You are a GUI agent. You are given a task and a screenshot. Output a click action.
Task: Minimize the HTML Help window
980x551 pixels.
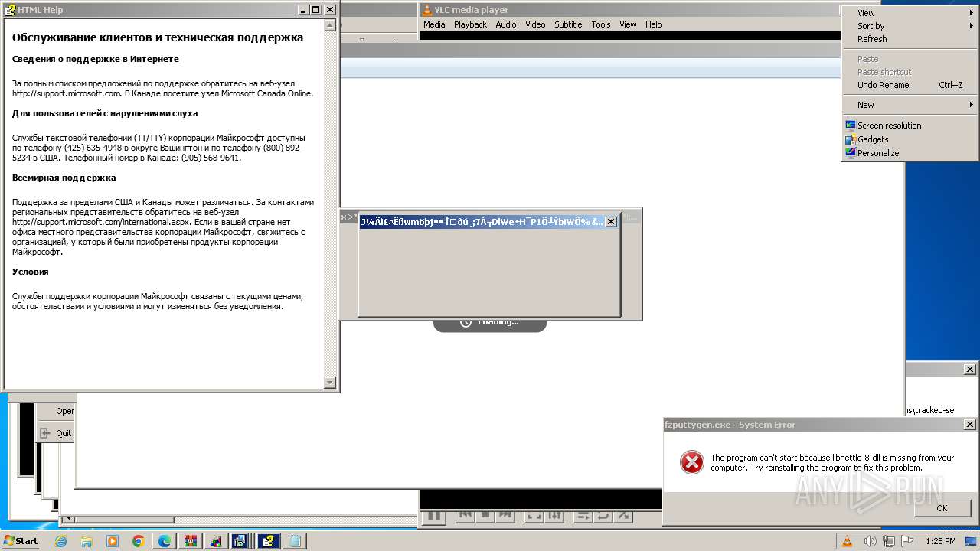point(303,10)
